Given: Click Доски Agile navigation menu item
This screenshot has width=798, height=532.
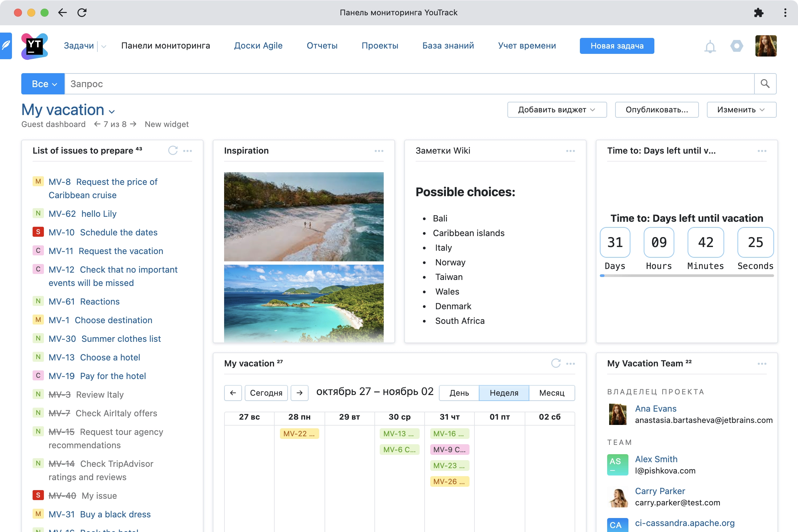Looking at the screenshot, I should pyautogui.click(x=258, y=46).
